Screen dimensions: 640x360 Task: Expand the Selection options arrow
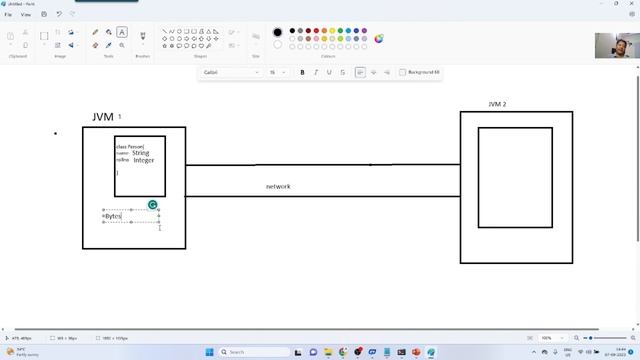[x=44, y=45]
